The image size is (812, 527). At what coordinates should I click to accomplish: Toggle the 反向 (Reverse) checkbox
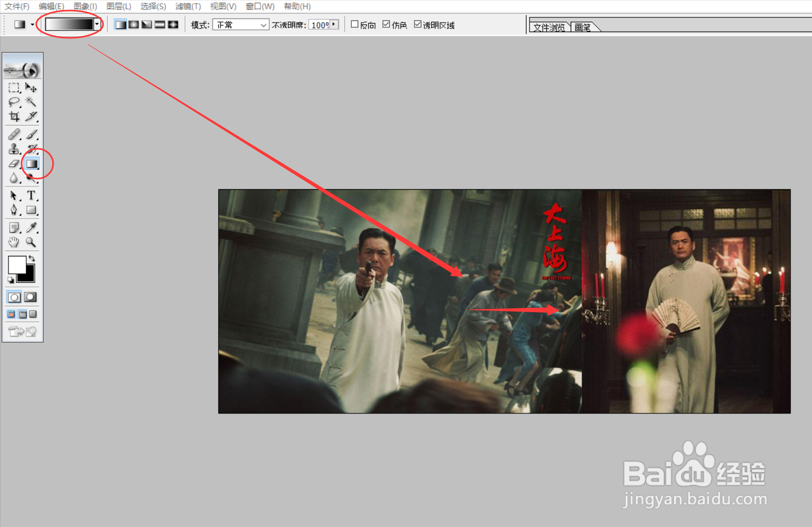[x=354, y=24]
